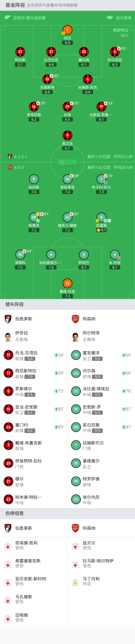
Task: Tap the 4-3-3 formation label
Action: tap(19, 168)
